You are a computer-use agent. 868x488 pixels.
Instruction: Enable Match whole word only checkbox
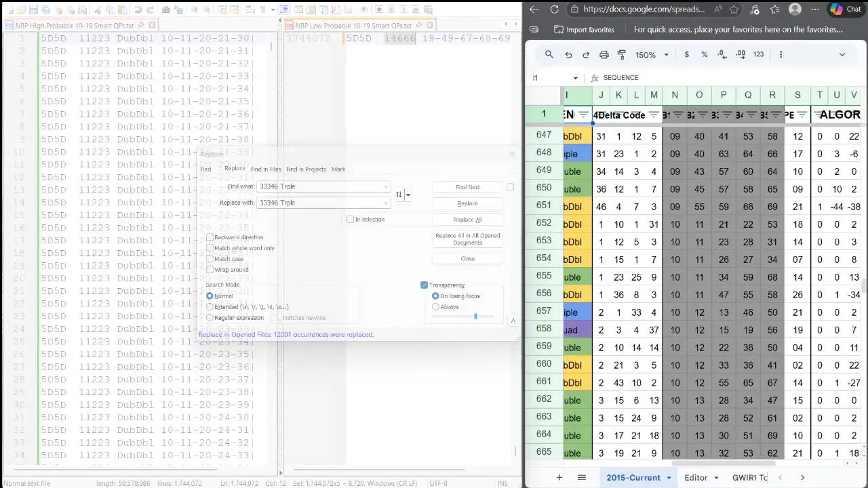pos(210,248)
